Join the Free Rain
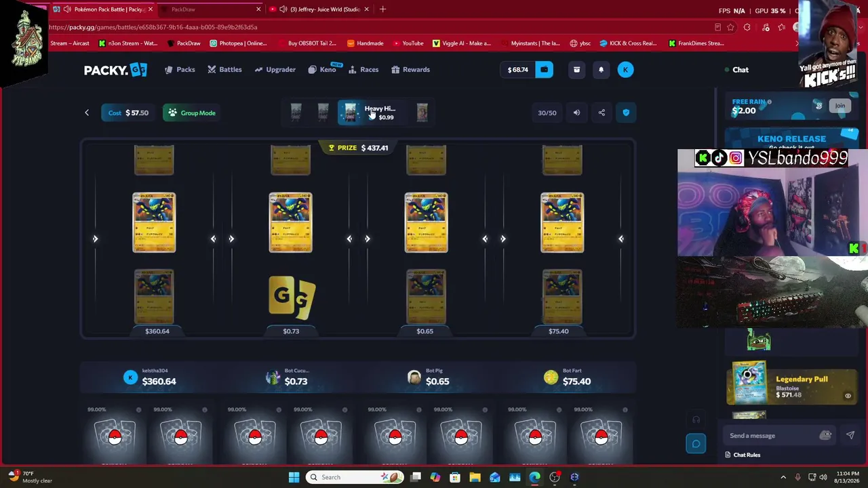Image resolution: width=868 pixels, height=488 pixels. point(840,106)
